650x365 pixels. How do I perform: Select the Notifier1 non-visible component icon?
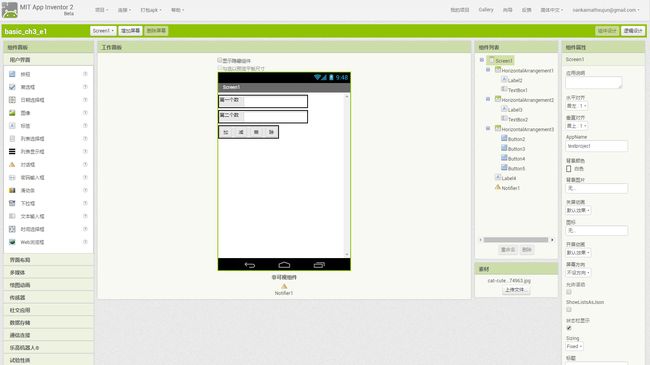click(x=284, y=286)
